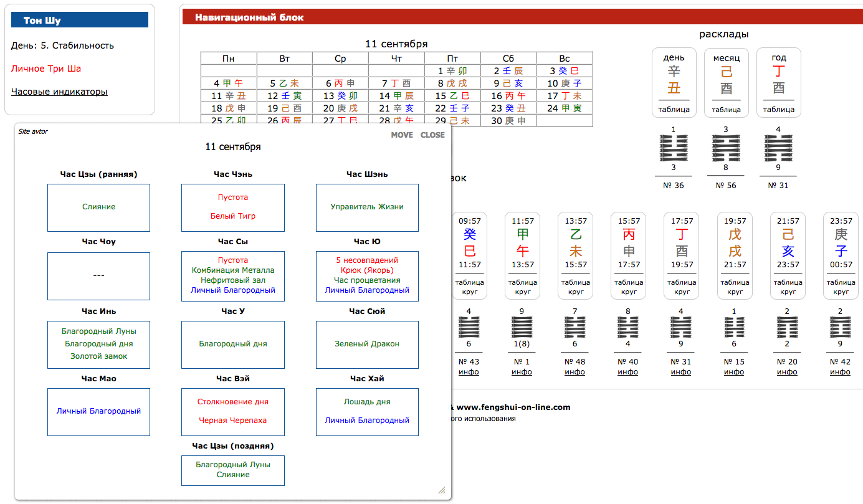Click the day hexagram № 36 image

pyautogui.click(x=674, y=148)
